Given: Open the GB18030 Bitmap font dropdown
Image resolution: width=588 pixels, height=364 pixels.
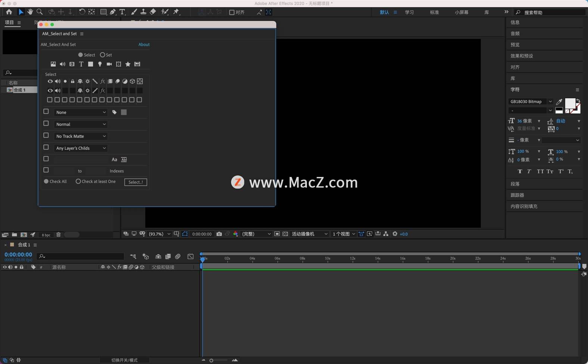Looking at the screenshot, I should (531, 102).
